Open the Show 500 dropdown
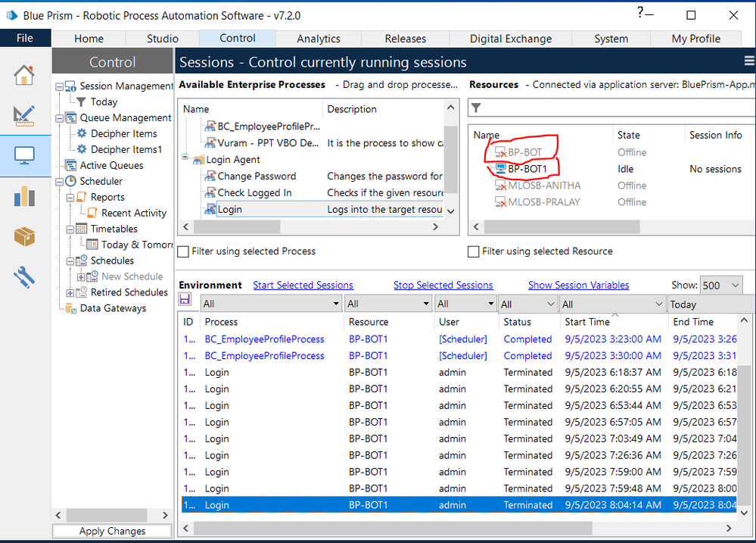Viewport: 756px width, 543px height. pos(720,286)
